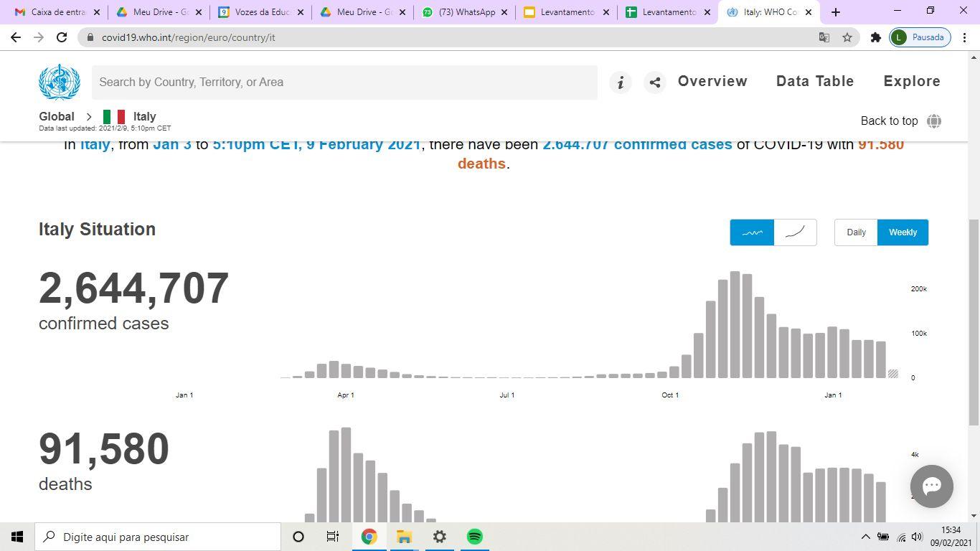Viewport: 980px width, 551px height.
Task: Click the volume icon in system tray
Action: pyautogui.click(x=917, y=537)
